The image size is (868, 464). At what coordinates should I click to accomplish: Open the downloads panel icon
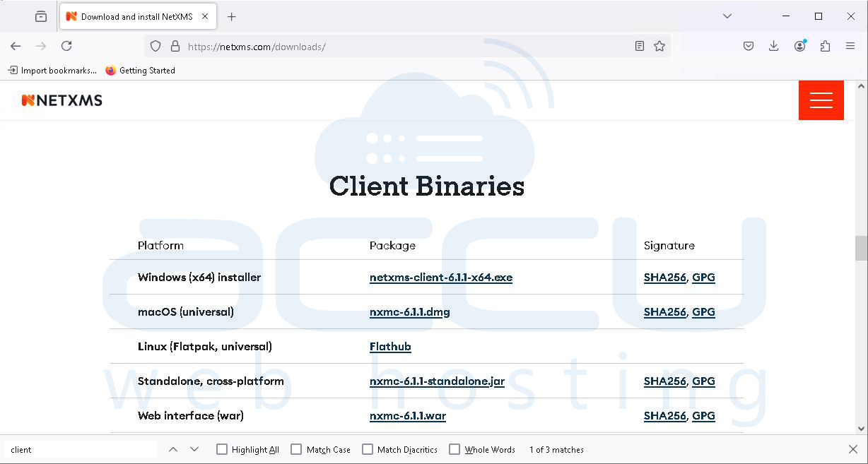(774, 46)
